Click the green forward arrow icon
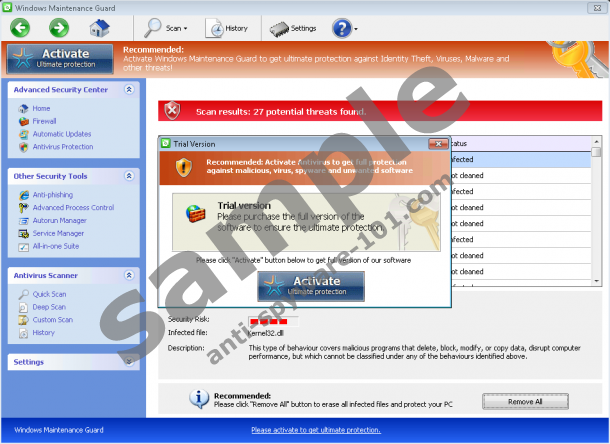This screenshot has width=610, height=444. (58, 28)
